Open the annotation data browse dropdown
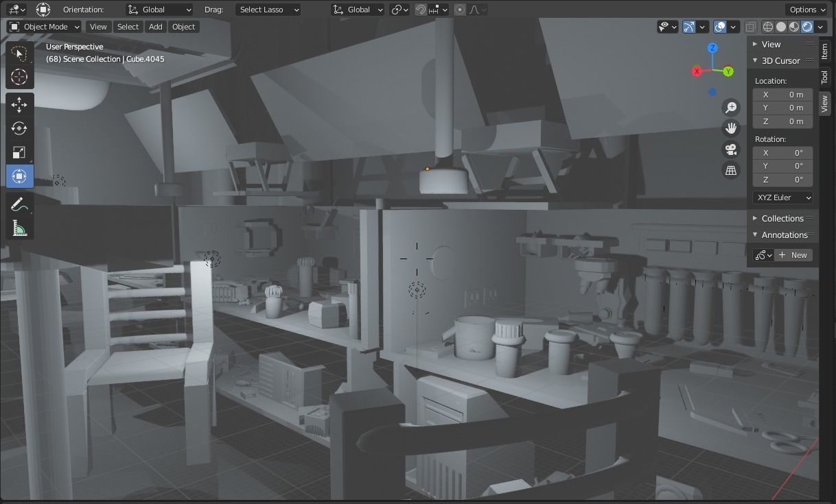 pyautogui.click(x=763, y=255)
